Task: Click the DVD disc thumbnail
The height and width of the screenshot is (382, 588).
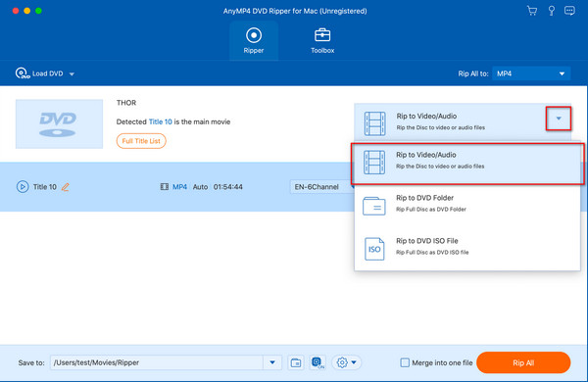Action: 59,124
